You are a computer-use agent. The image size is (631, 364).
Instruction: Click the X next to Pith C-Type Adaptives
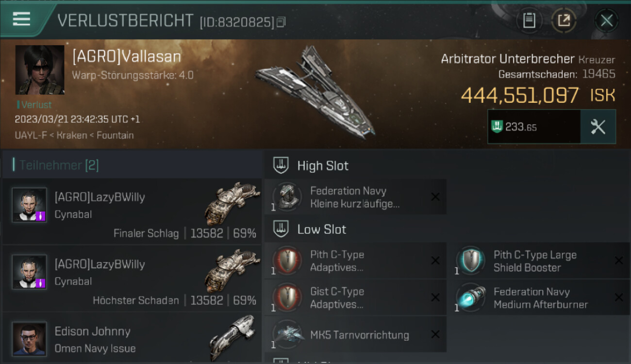(435, 261)
